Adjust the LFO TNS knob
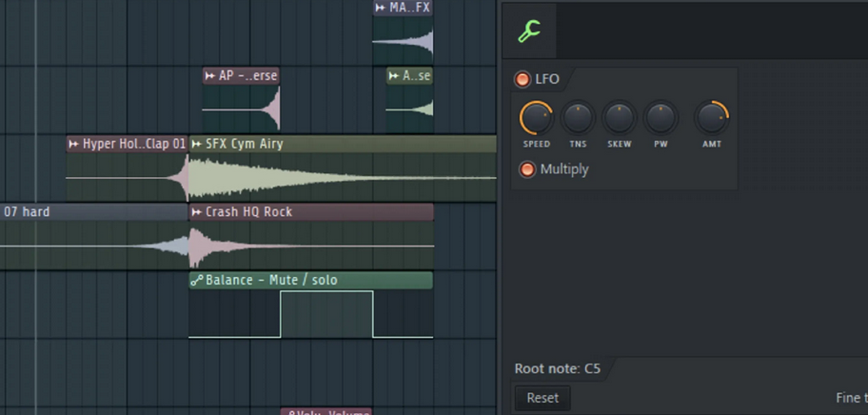868x415 pixels. click(x=578, y=118)
